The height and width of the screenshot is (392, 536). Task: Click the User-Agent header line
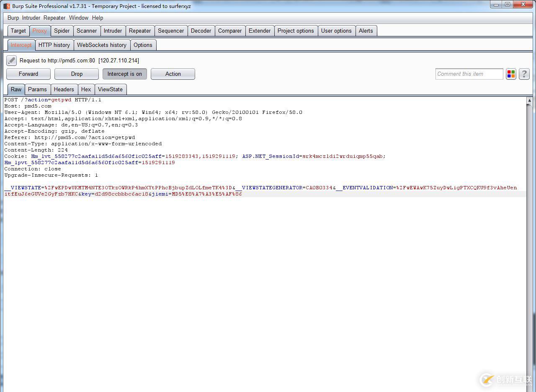click(x=153, y=112)
